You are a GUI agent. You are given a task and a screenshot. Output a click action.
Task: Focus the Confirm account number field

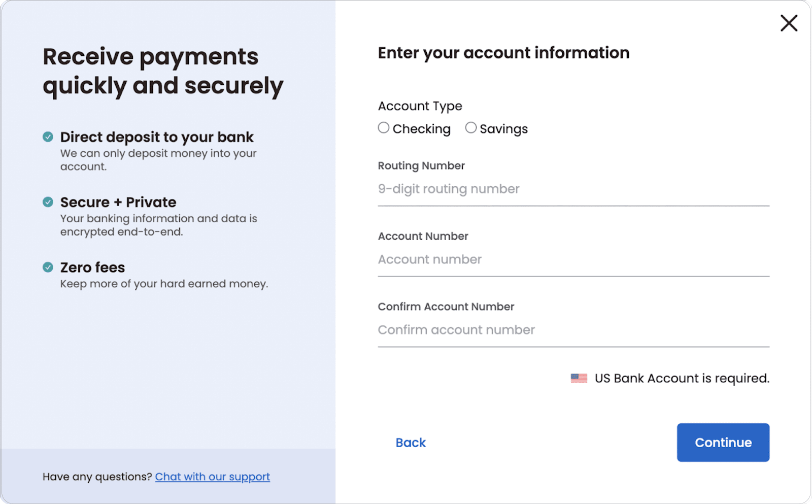(573, 330)
